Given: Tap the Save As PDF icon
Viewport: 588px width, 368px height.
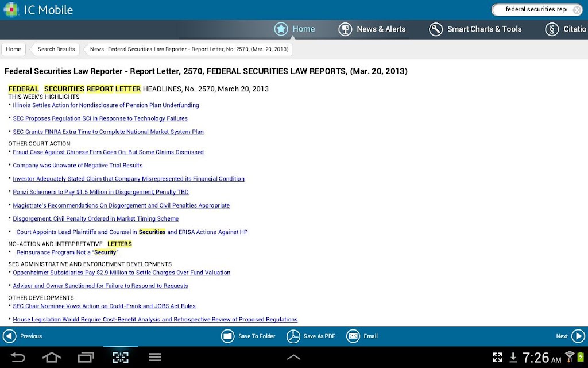Looking at the screenshot, I should [x=293, y=336].
